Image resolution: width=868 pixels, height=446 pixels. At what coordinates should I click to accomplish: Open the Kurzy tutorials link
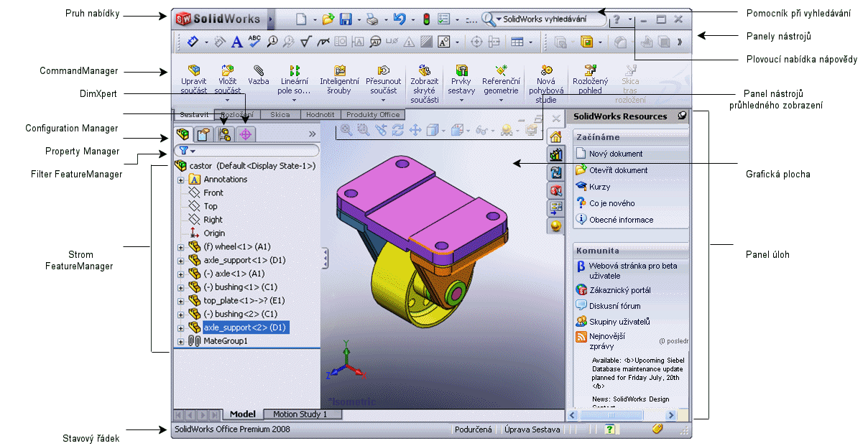coord(600,187)
